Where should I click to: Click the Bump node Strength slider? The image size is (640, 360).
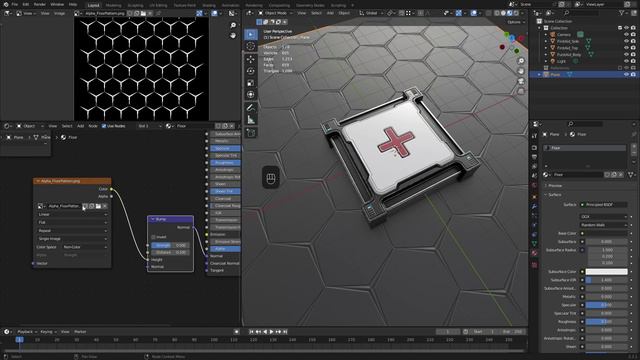(x=170, y=245)
